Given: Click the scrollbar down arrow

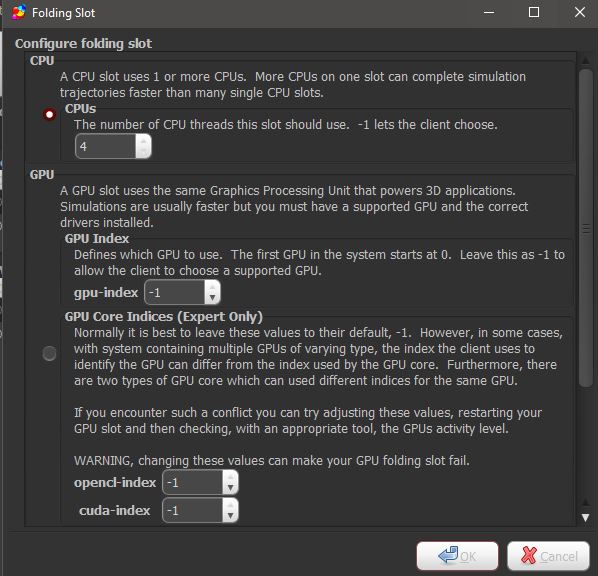Looking at the screenshot, I should [585, 518].
